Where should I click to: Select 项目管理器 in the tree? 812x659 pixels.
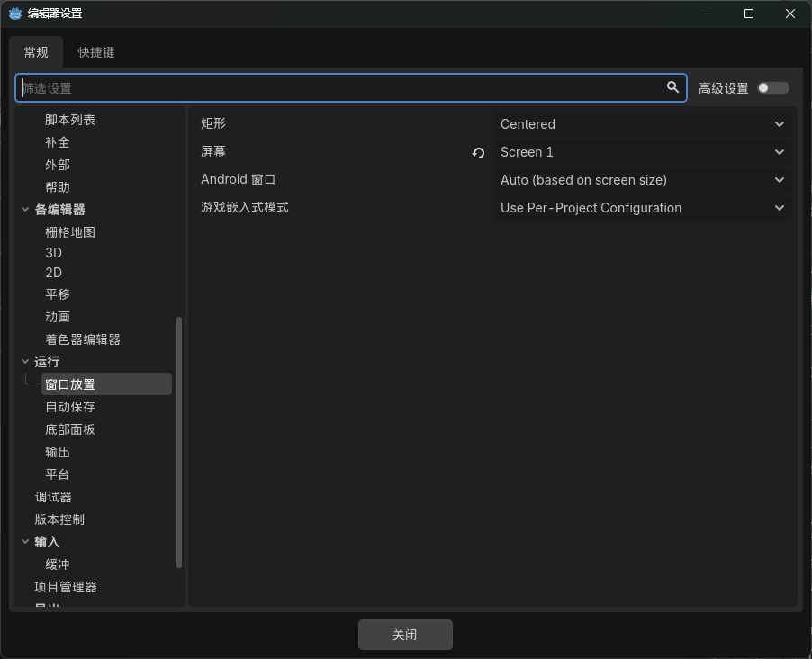(66, 586)
